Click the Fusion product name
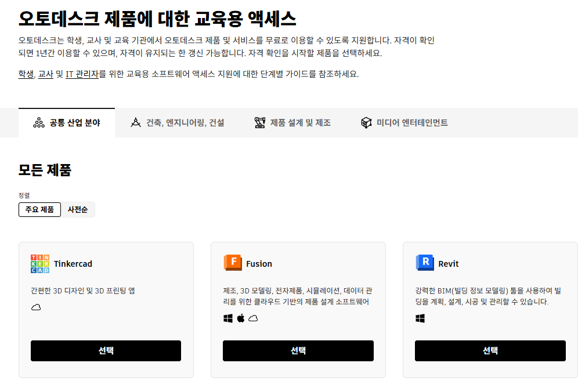 tap(259, 264)
